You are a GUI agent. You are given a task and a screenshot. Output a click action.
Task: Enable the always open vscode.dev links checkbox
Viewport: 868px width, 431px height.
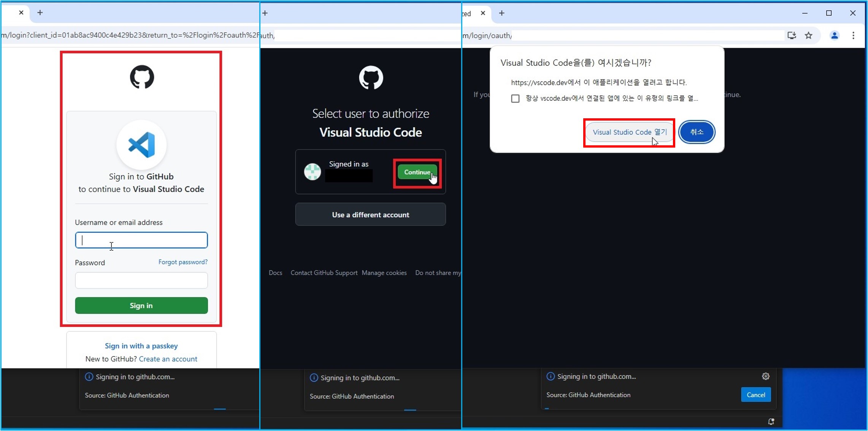(x=515, y=99)
